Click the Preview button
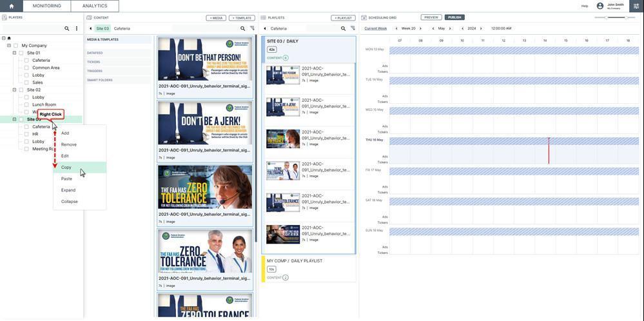The width and height of the screenshot is (644, 321). tap(431, 17)
